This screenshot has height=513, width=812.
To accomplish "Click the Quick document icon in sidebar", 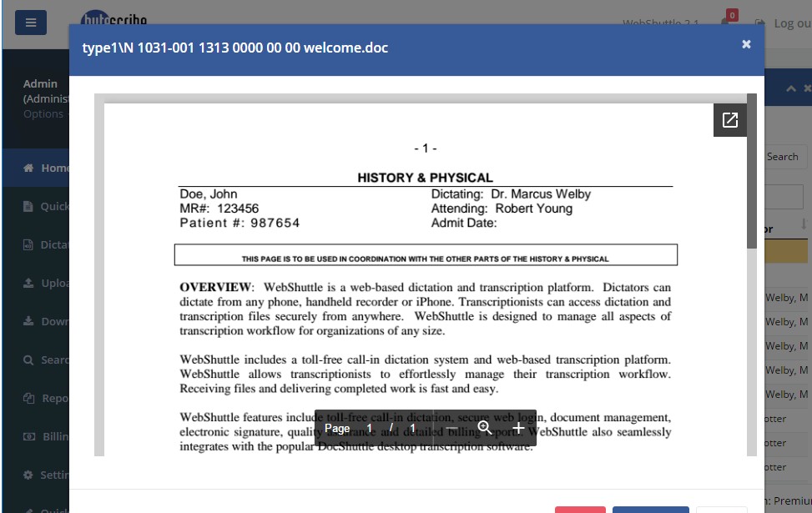I will tap(28, 206).
